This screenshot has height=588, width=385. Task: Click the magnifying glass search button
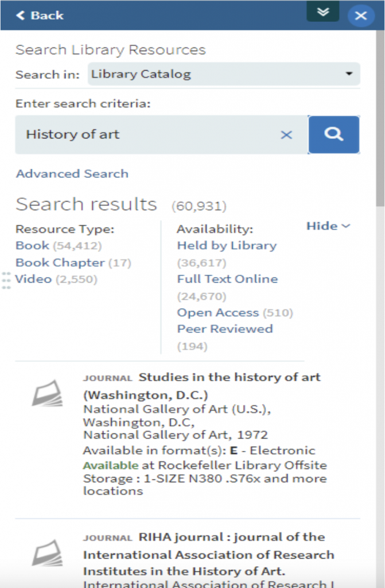point(333,134)
